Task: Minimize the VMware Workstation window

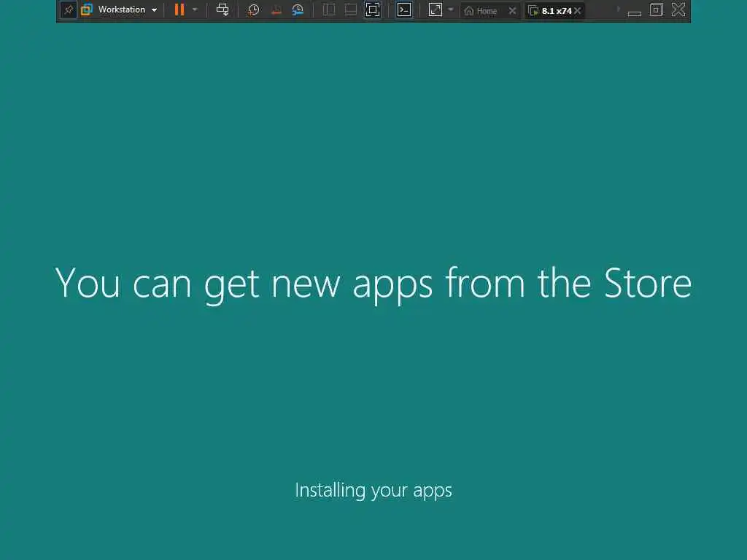Action: click(x=634, y=13)
